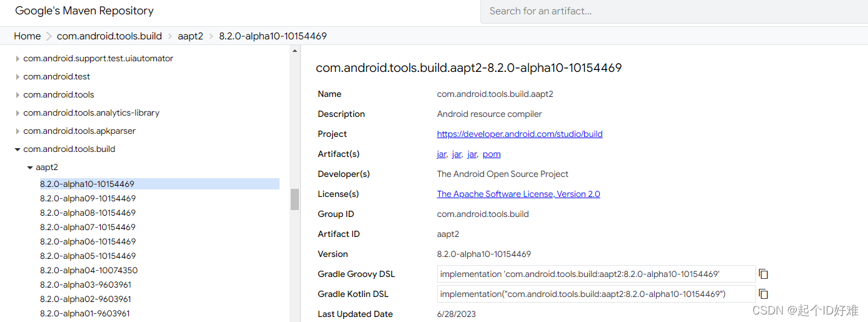The width and height of the screenshot is (868, 322).
Task: Select version 8.2.0-alpha09-10154469
Action: pos(88,198)
